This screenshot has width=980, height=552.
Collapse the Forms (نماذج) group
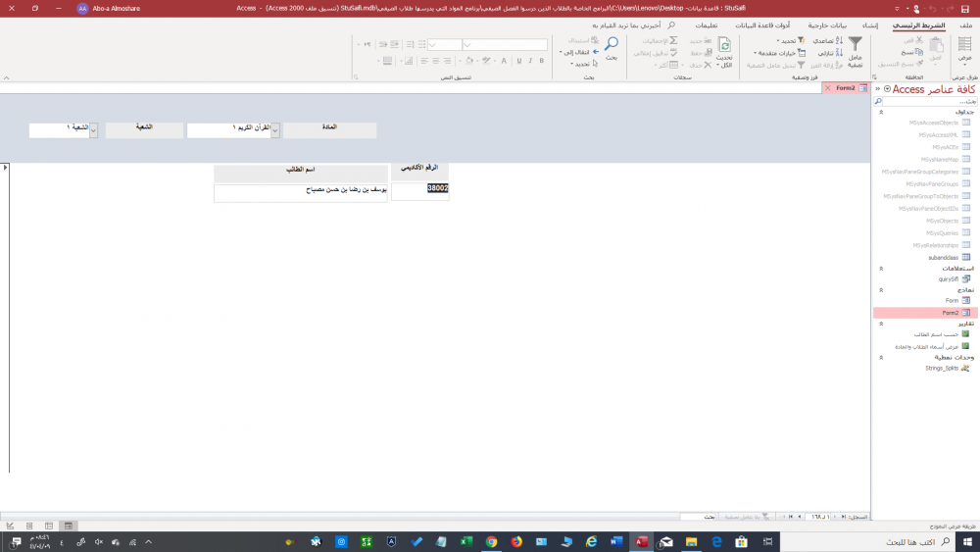(x=881, y=290)
